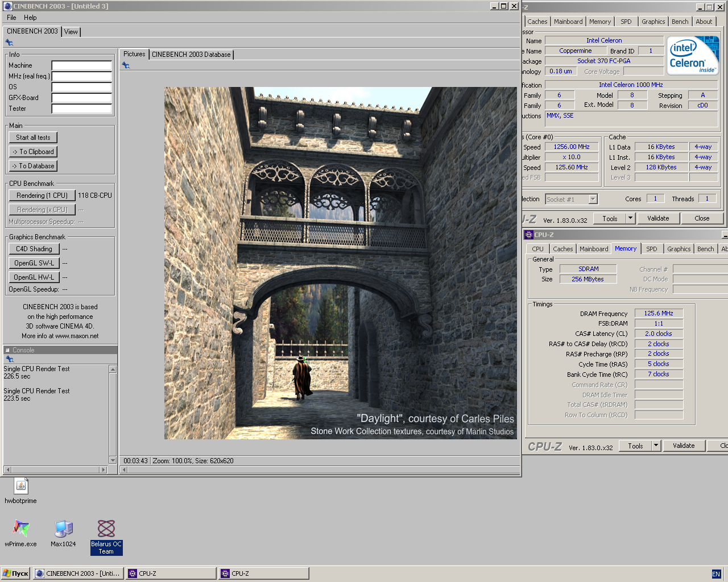Click the OS input field
The image size is (728, 582).
pyautogui.click(x=82, y=87)
